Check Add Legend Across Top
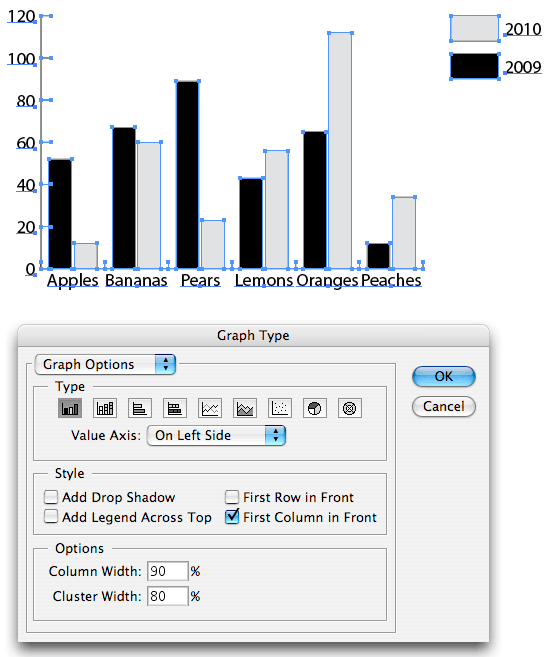Screen dimensions: 550x657 pos(51,517)
